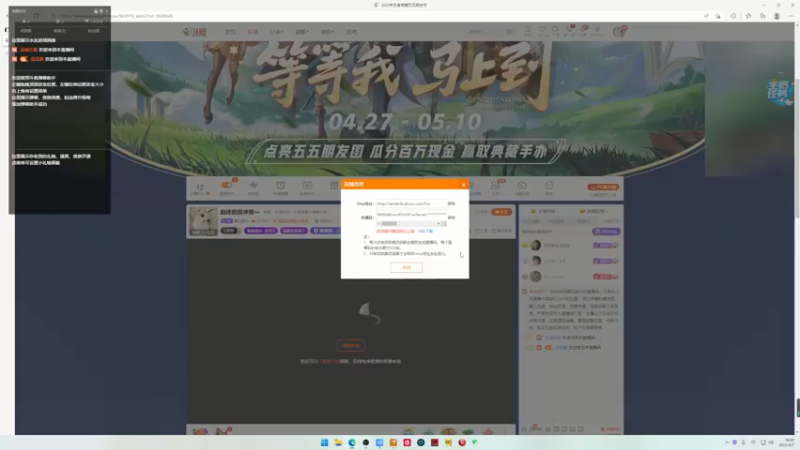Click the audio waveform icon in streamer toolbar
Viewport: 800px width, 450px height.
254,185
